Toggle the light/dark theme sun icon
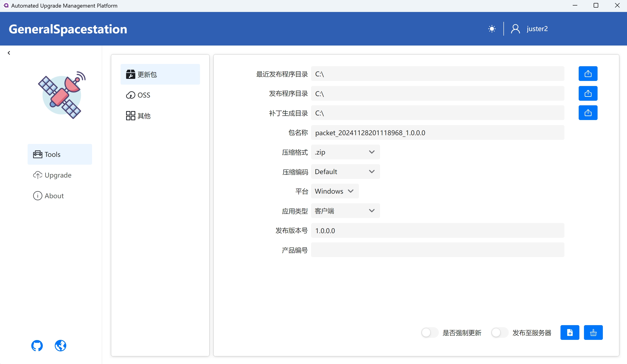 (492, 29)
